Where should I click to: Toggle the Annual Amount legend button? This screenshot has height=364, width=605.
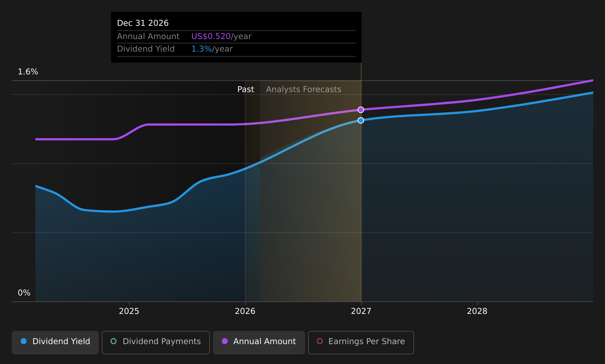point(259,342)
